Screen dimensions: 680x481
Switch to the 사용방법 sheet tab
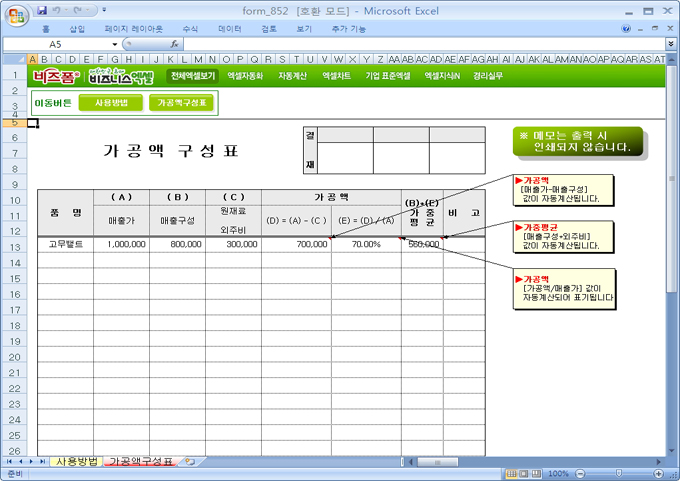(x=76, y=461)
